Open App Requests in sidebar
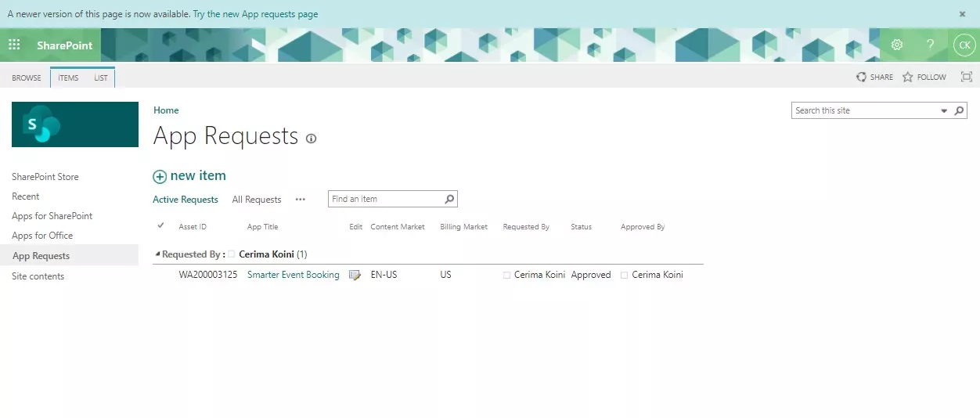 pyautogui.click(x=41, y=256)
